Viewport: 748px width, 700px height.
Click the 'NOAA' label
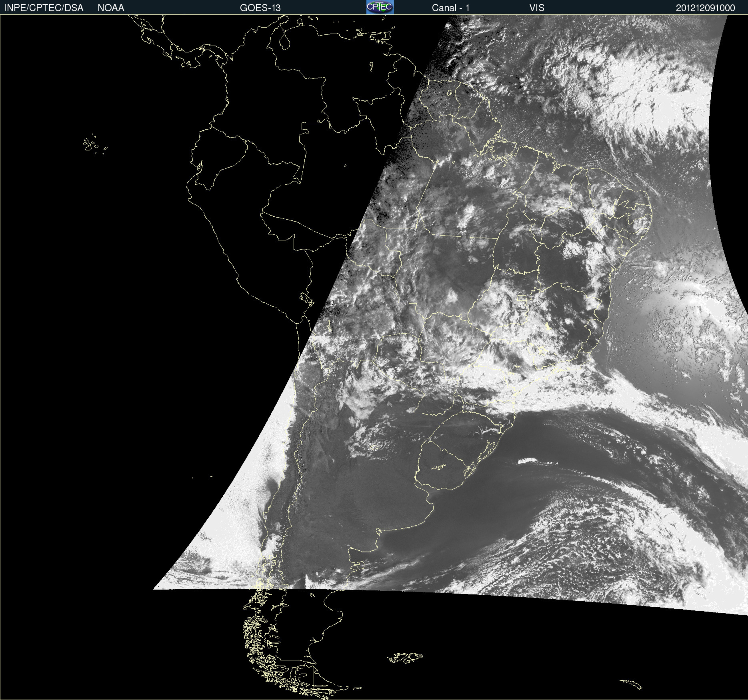pos(111,8)
